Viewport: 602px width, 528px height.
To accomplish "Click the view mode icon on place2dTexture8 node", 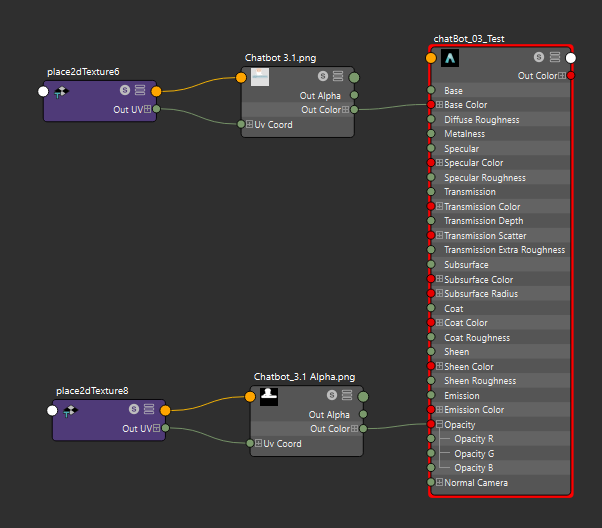I will 149,409.
